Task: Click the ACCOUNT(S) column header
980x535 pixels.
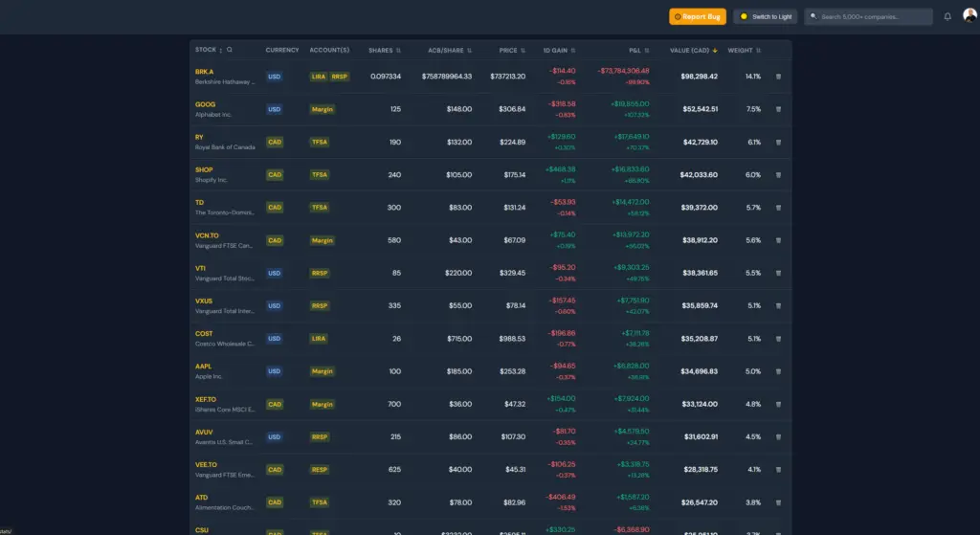Action: tap(329, 50)
